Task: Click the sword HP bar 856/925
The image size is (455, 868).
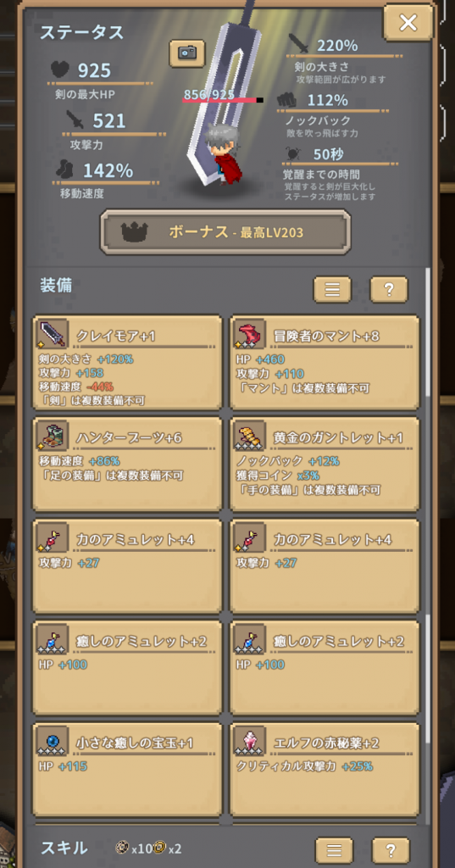Action: point(223,101)
